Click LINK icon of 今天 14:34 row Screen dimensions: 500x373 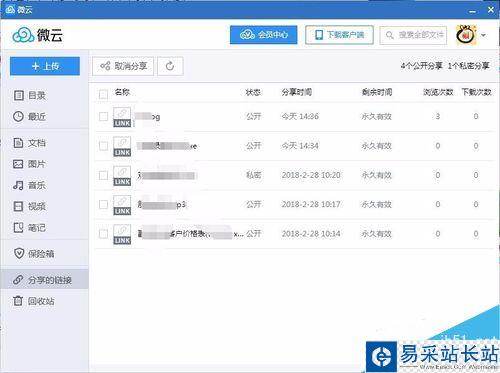[x=122, y=146]
